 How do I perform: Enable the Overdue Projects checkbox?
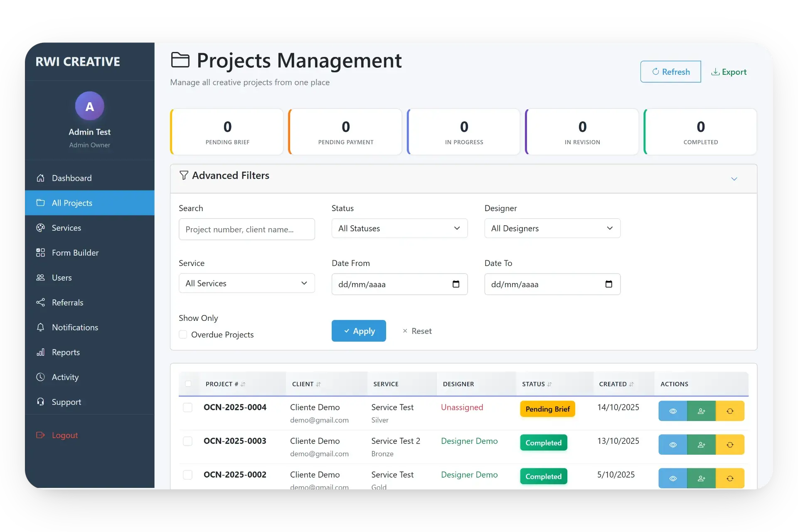tap(183, 335)
